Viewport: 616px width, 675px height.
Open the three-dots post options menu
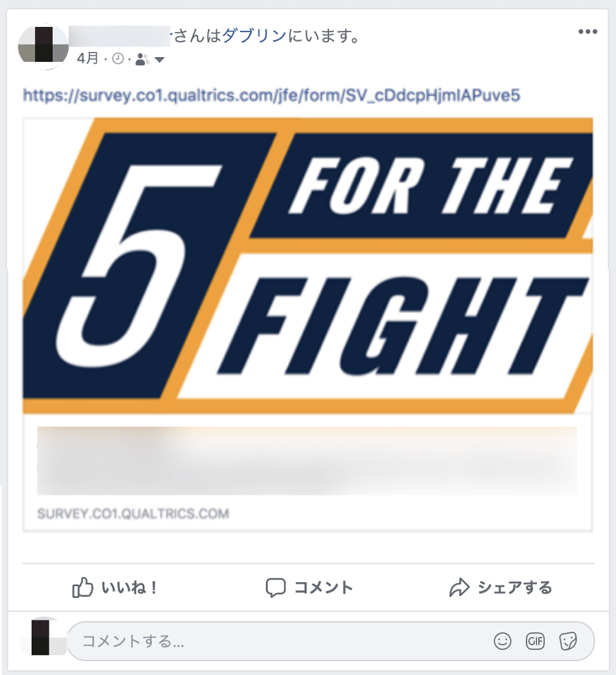point(588,32)
